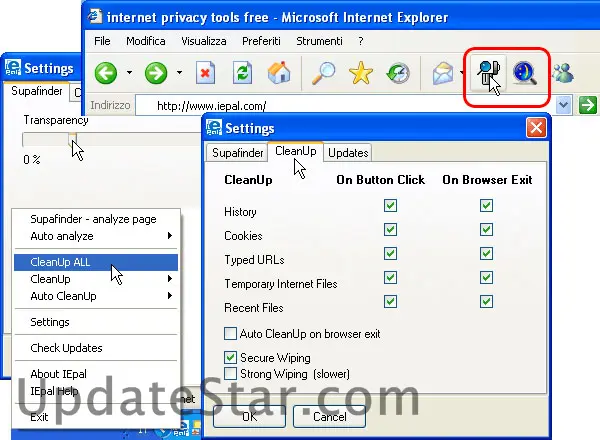The width and height of the screenshot is (600, 440).
Task: Open the File menu in Internet Explorer
Action: click(102, 41)
